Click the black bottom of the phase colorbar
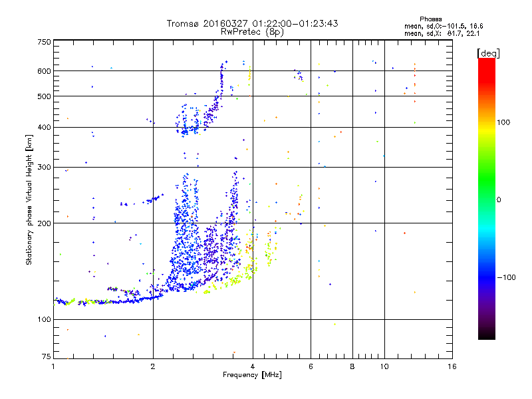532x399 pixels. (487, 334)
